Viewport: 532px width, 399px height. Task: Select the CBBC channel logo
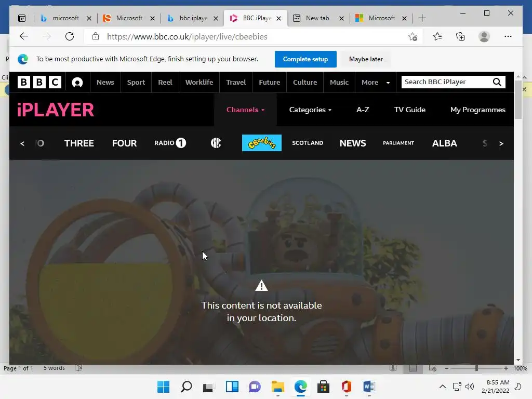pos(216,143)
